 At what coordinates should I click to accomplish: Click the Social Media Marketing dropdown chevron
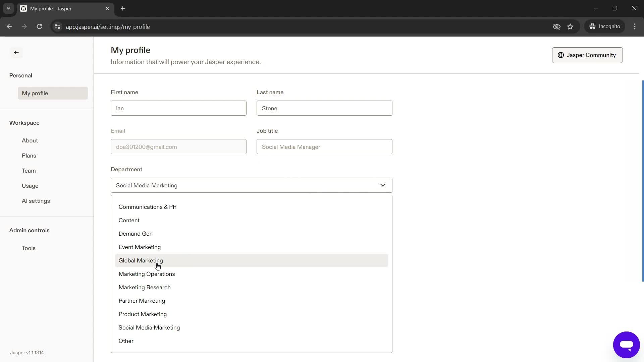tap(383, 185)
